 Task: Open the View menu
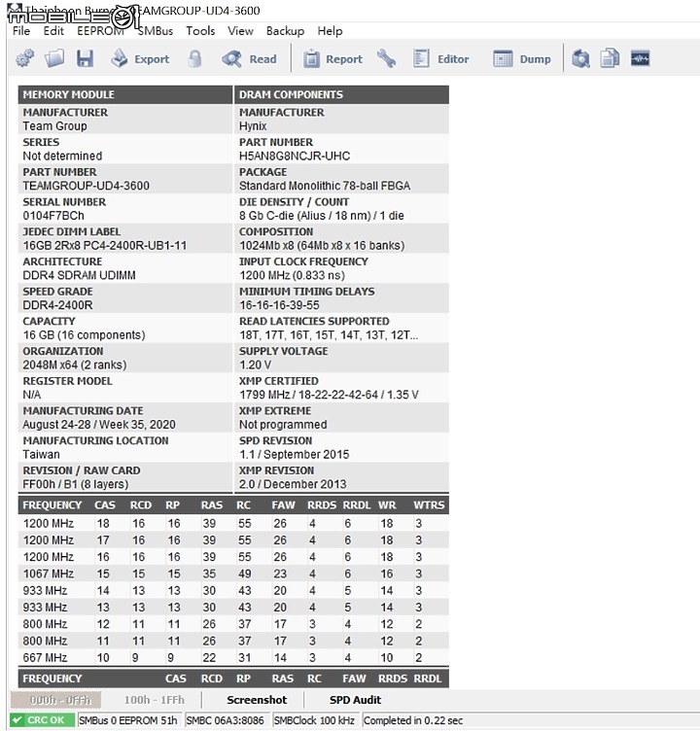click(241, 31)
